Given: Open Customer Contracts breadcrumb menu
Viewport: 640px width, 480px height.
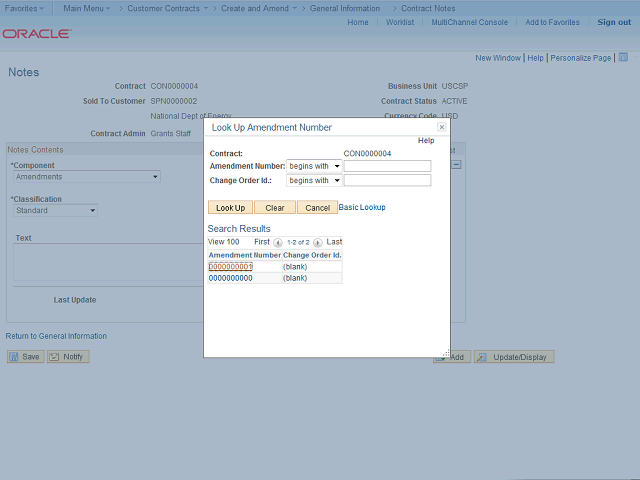Looking at the screenshot, I should pos(167,8).
